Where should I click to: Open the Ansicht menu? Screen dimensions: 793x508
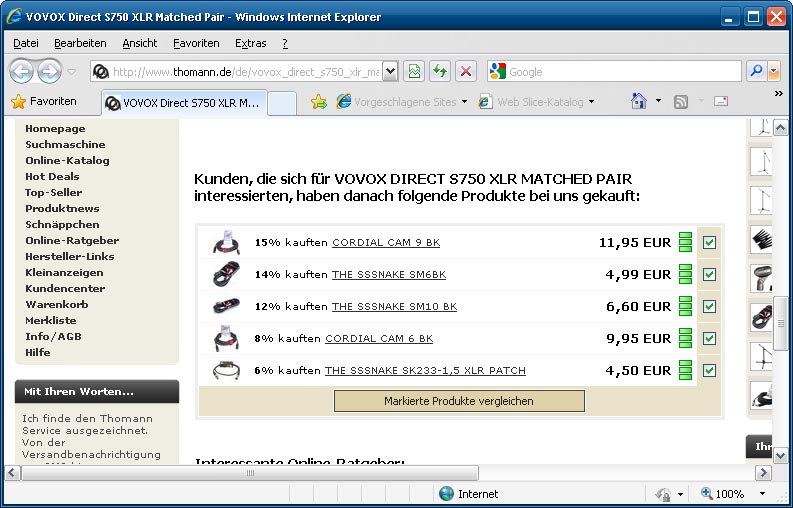point(140,44)
